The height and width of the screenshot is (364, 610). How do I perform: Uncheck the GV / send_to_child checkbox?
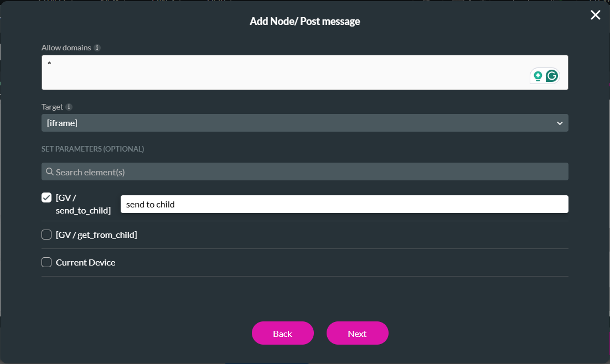[46, 197]
